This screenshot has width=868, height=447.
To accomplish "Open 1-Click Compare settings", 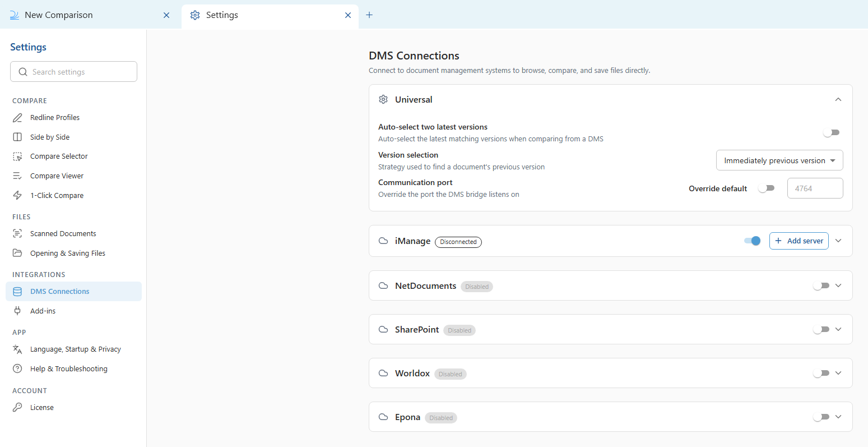I will tap(73, 195).
